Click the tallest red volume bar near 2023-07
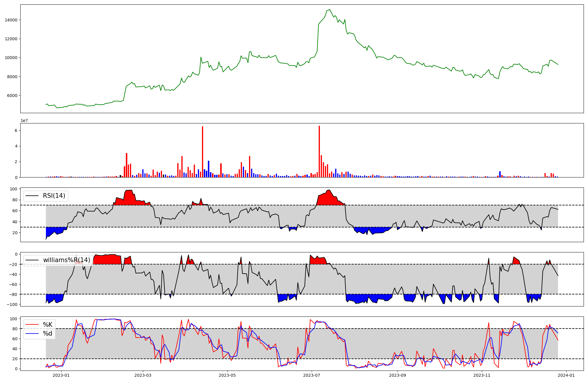The image size is (588, 382). point(319,151)
